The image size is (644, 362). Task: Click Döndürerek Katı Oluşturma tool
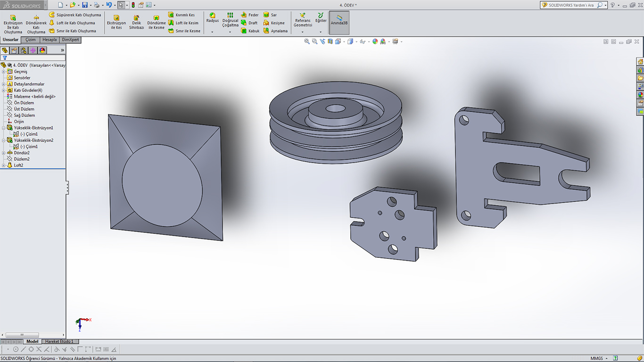click(x=36, y=24)
